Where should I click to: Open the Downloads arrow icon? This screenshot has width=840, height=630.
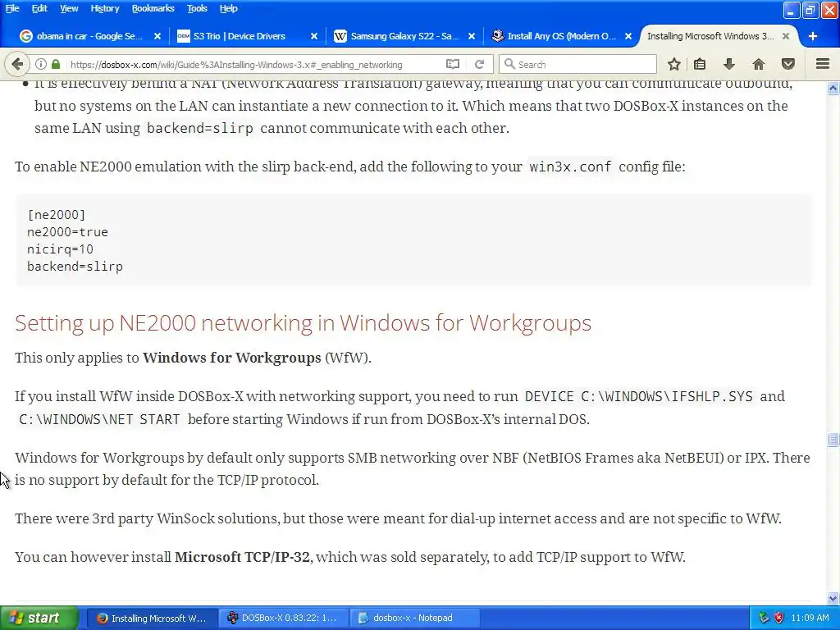[x=728, y=64]
